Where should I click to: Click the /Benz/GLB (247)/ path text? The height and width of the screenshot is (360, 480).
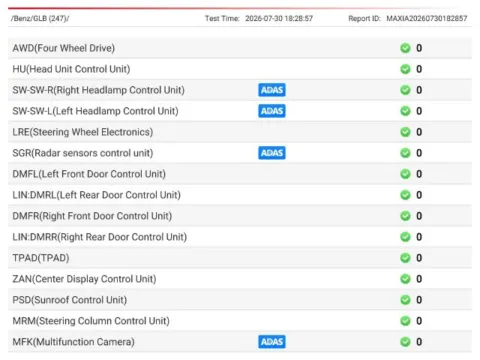(40, 18)
